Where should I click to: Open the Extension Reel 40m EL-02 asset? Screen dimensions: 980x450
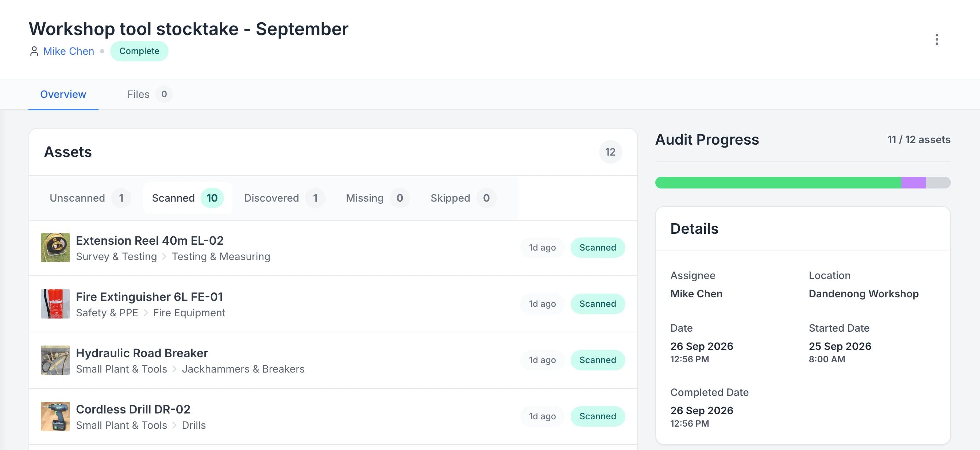coord(150,241)
